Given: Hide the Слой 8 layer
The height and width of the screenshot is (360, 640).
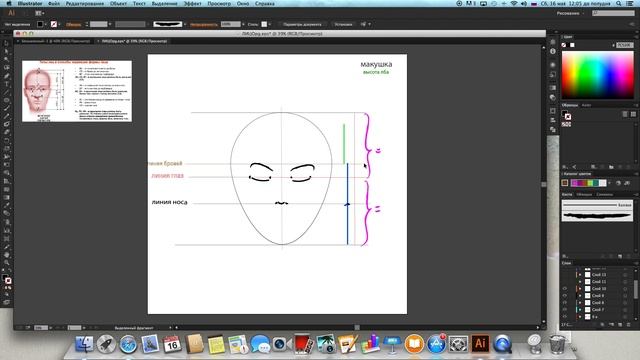Looking at the screenshot, I should tap(564, 302).
